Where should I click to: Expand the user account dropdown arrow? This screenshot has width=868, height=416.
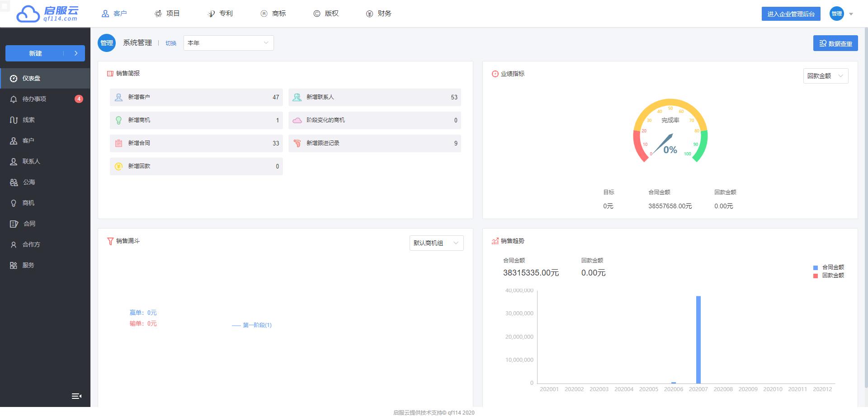851,14
